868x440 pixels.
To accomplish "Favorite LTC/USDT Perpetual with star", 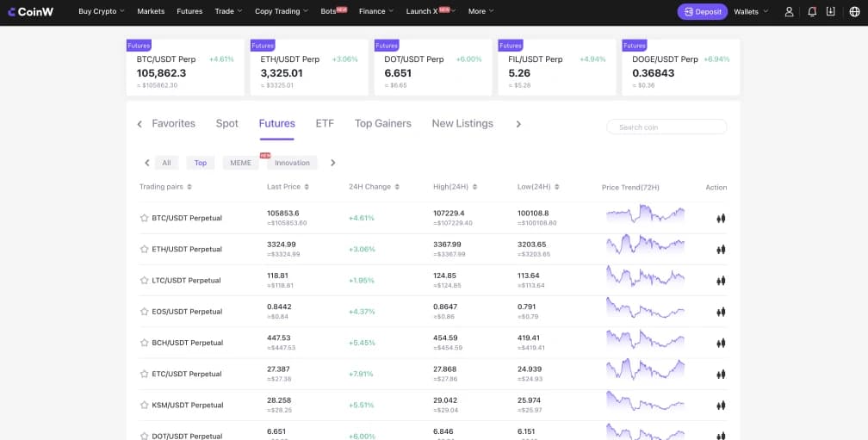I will click(144, 280).
